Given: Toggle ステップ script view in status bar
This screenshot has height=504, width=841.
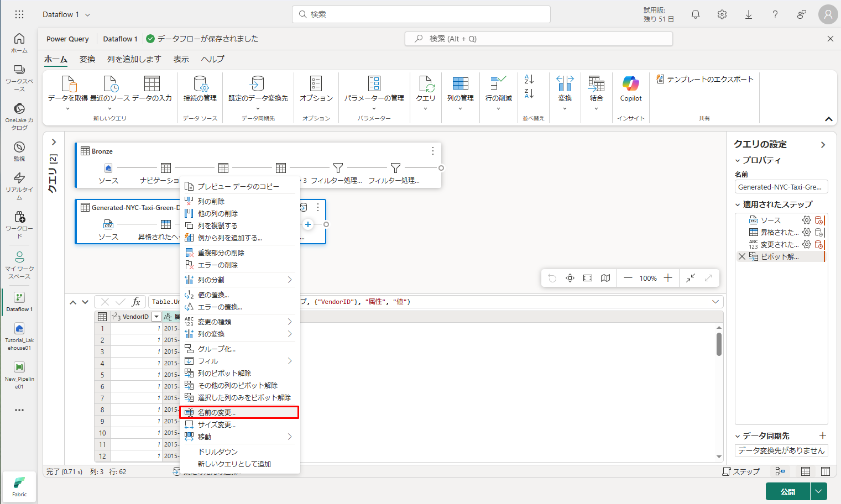Looking at the screenshot, I should coord(741,471).
